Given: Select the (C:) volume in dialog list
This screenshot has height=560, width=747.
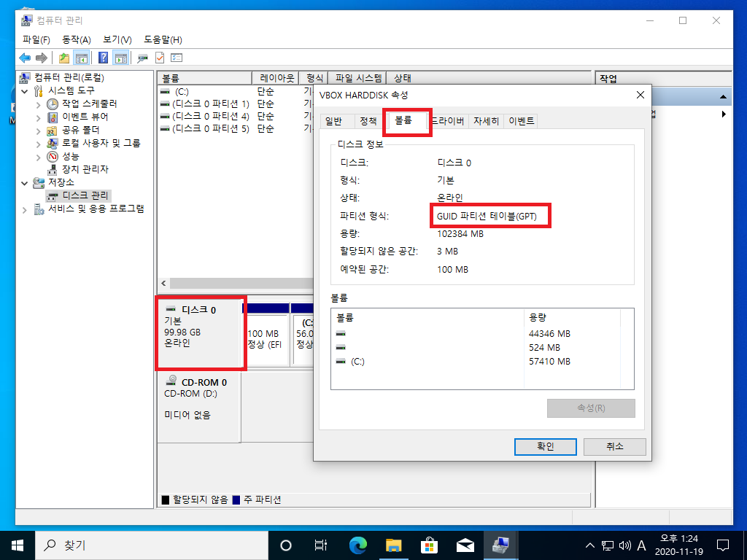Looking at the screenshot, I should click(x=357, y=362).
